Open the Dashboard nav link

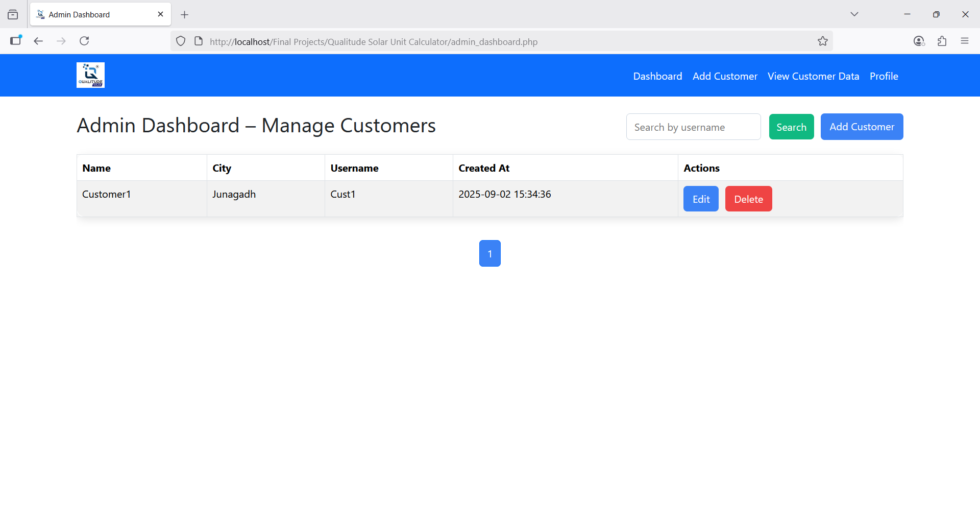coord(657,76)
